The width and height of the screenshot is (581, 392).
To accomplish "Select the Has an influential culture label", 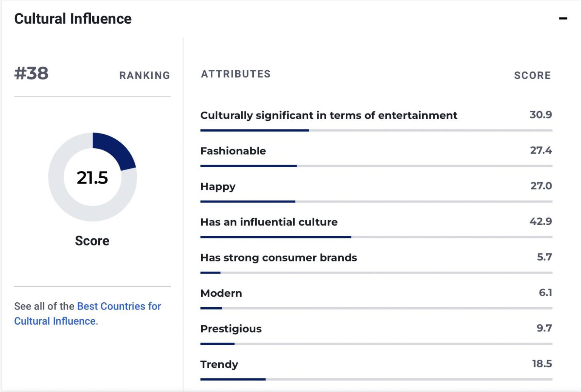I will [x=269, y=222].
